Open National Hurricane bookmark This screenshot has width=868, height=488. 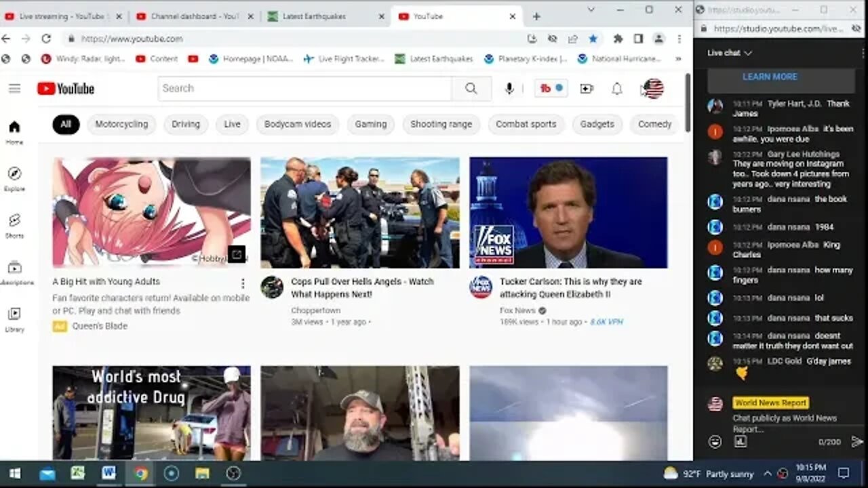pyautogui.click(x=619, y=59)
